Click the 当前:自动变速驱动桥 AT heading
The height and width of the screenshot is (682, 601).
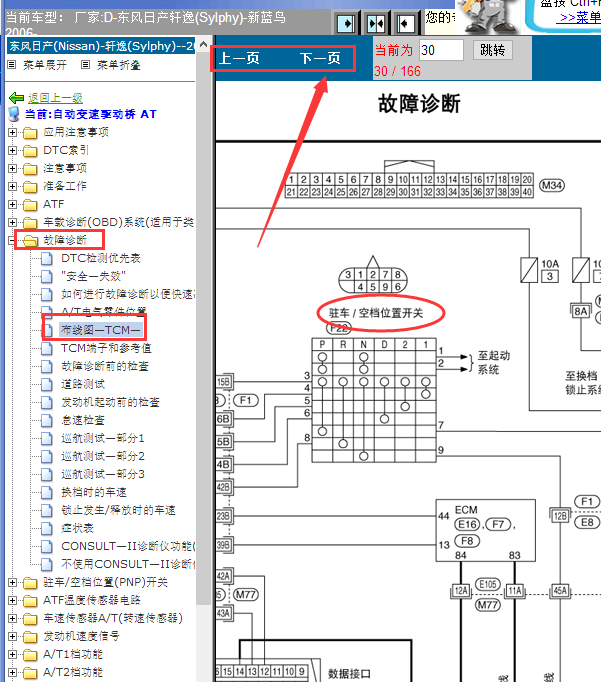tap(90, 114)
